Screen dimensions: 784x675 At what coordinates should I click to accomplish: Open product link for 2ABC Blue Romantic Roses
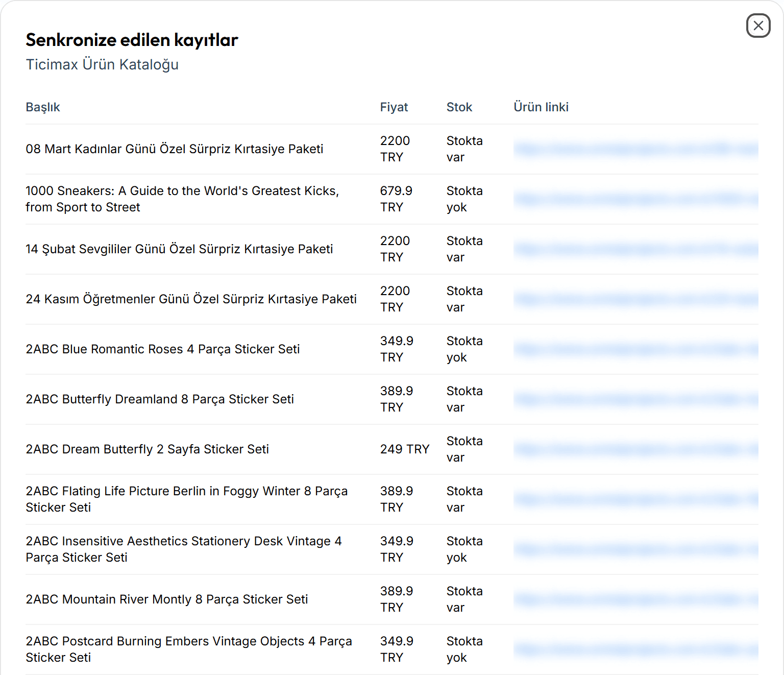(x=636, y=349)
